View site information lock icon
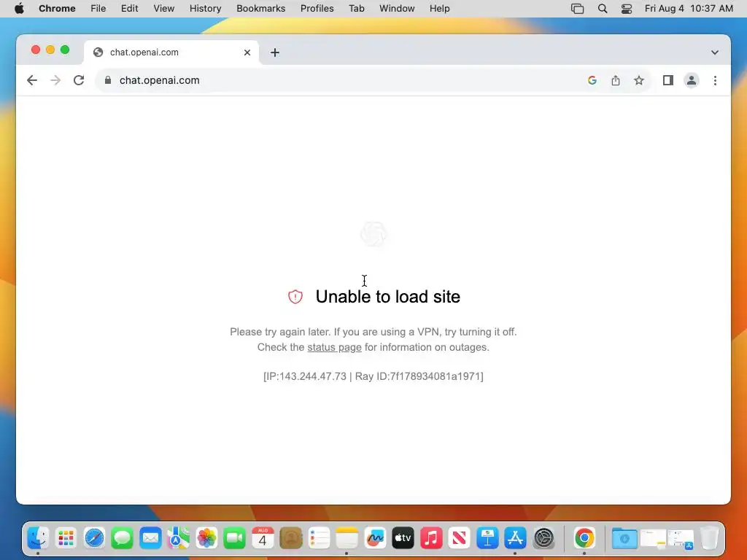 [x=108, y=80]
